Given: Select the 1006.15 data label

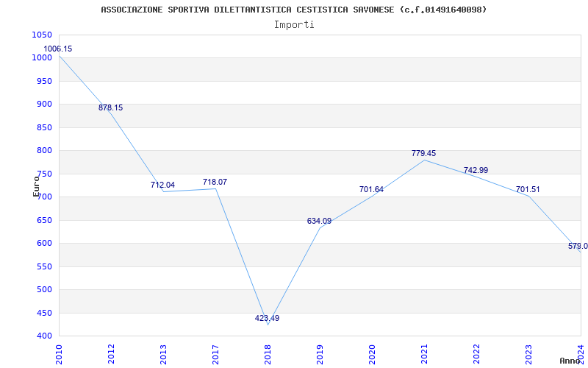Looking at the screenshot, I should coord(58,49).
